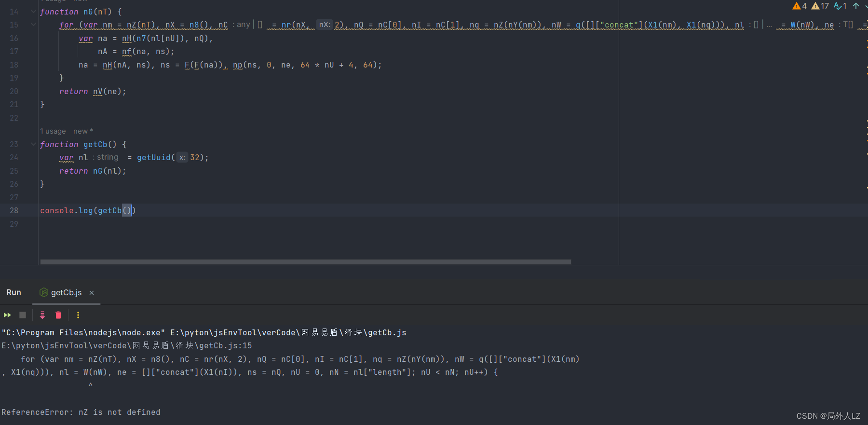Click the "x:" parameter hint before 32
This screenshot has height=425, width=868.
point(182,157)
